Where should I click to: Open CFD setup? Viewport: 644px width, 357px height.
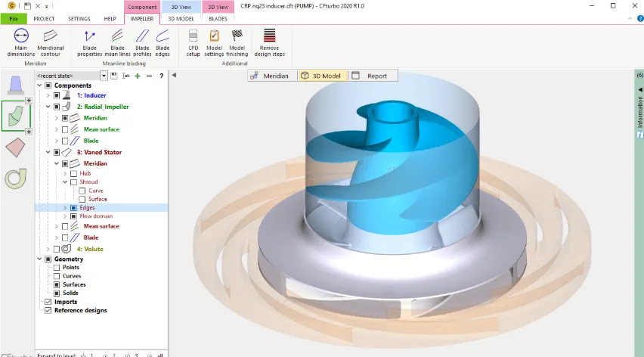coord(193,42)
